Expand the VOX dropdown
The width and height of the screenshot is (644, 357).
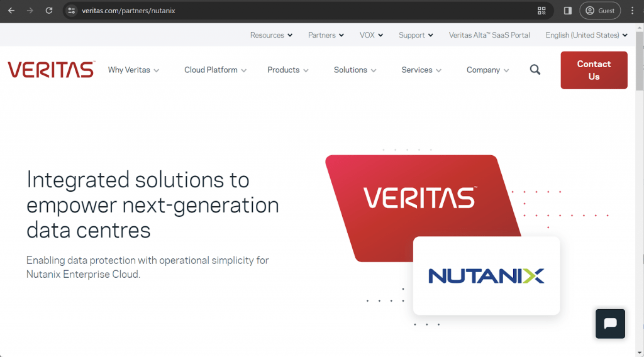pos(371,35)
